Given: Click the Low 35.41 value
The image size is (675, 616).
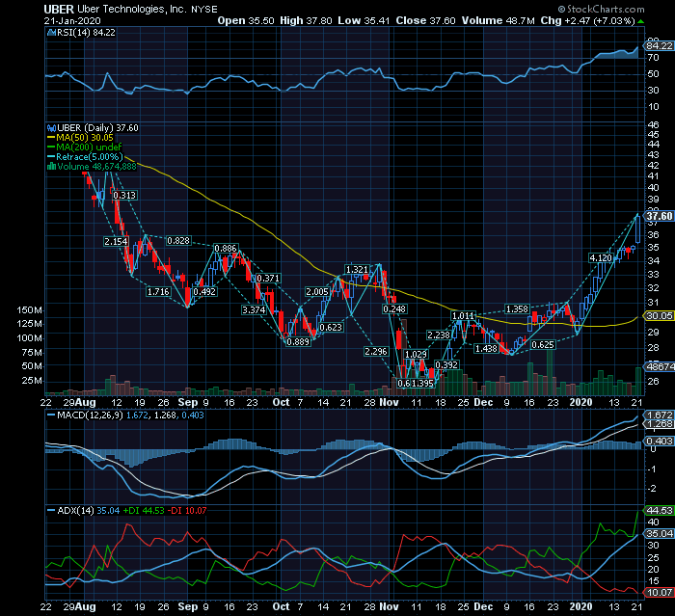Looking at the screenshot, I should [x=364, y=20].
